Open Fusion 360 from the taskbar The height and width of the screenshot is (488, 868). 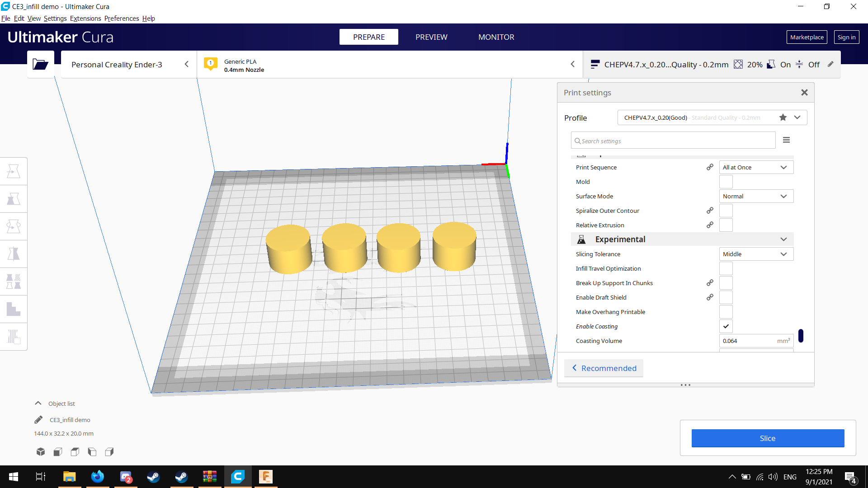265,477
